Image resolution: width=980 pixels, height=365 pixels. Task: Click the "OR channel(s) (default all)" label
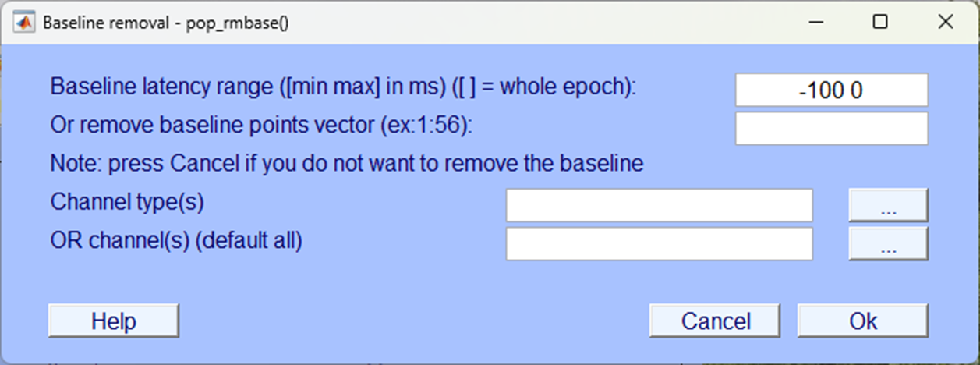176,241
